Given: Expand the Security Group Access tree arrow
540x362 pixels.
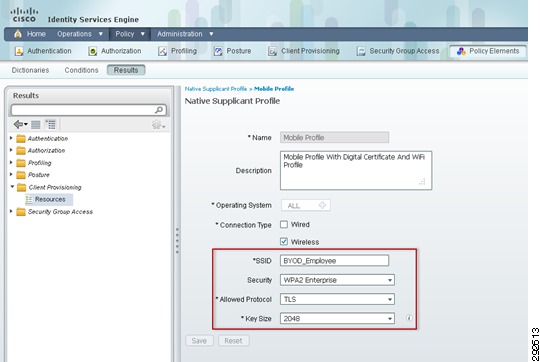Looking at the screenshot, I should (x=11, y=211).
